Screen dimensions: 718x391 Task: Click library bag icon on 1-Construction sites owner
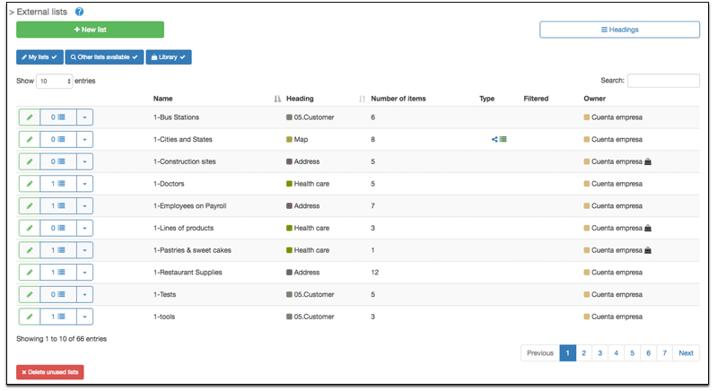pyautogui.click(x=648, y=162)
